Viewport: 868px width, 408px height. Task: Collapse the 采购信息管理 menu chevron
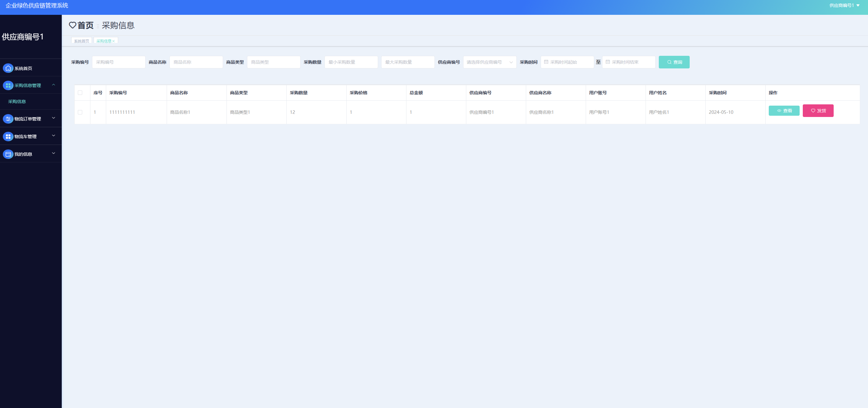coord(54,85)
